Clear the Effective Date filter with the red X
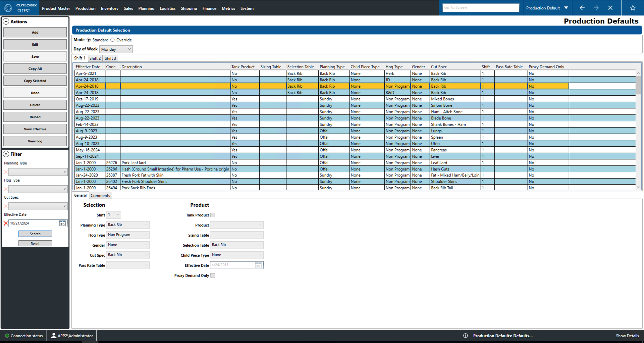The width and height of the screenshot is (644, 343). 6,224
